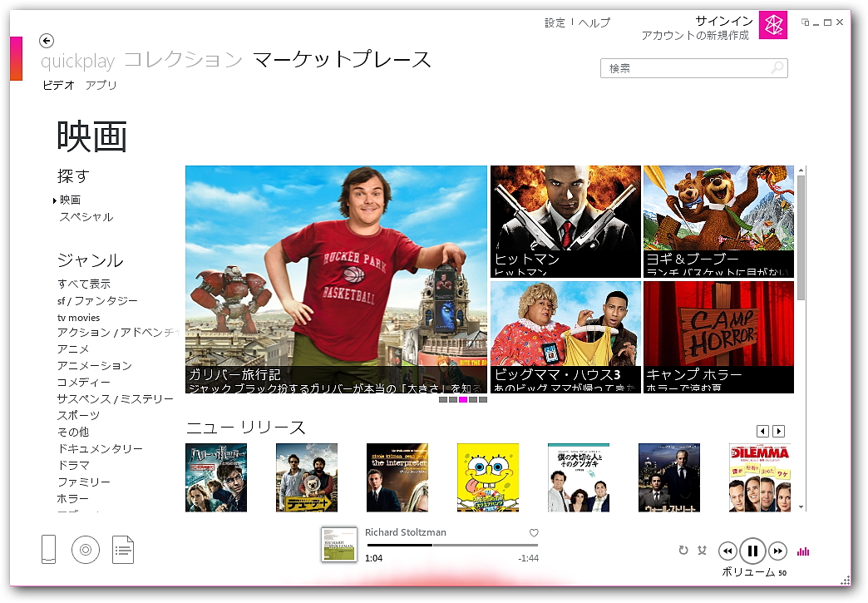
Task: Select スポーツ genre
Action: 79,415
